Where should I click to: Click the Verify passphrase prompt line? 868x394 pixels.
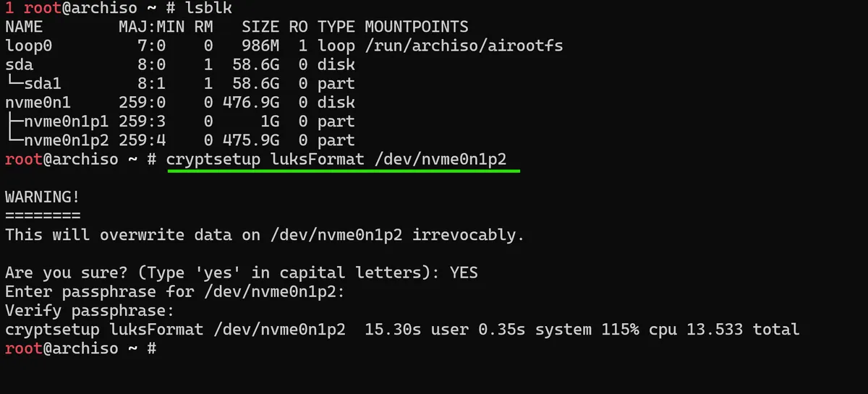[x=90, y=311]
